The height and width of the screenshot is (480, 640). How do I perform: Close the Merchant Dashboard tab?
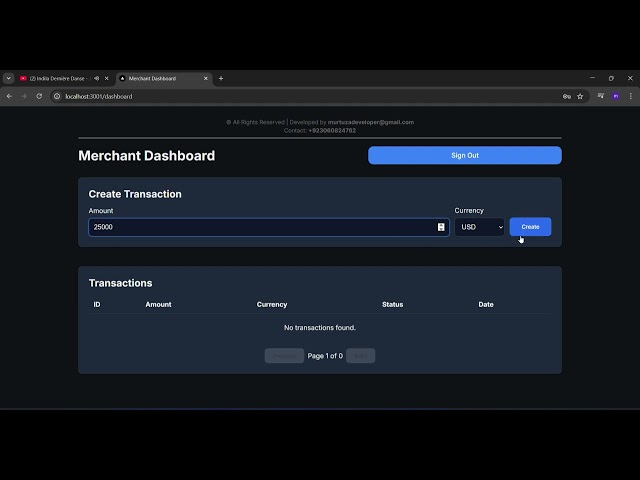coord(206,78)
